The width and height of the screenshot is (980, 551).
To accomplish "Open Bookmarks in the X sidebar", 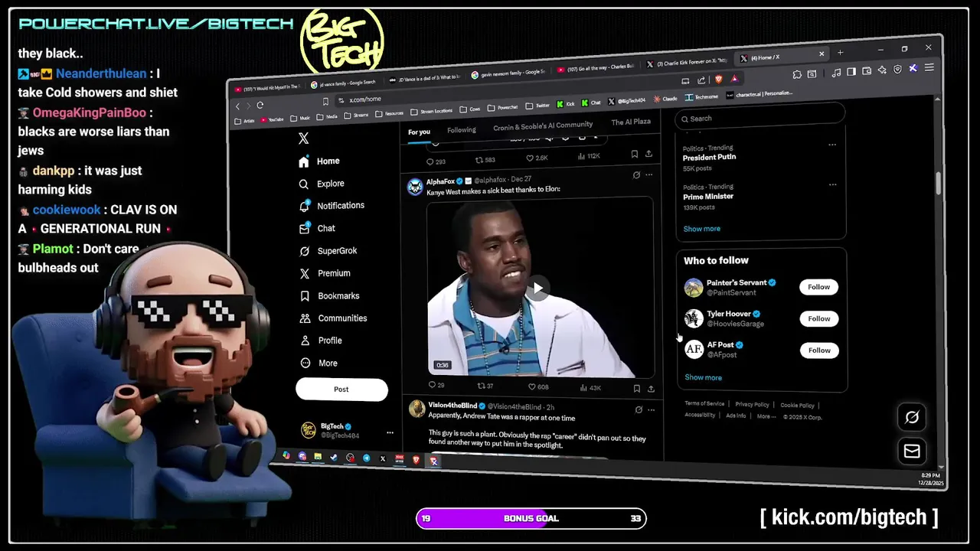I will click(329, 295).
